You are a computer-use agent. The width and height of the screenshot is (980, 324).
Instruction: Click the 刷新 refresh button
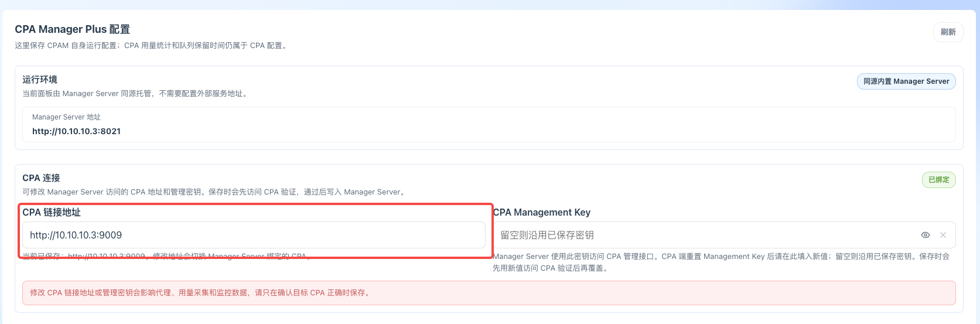[948, 32]
